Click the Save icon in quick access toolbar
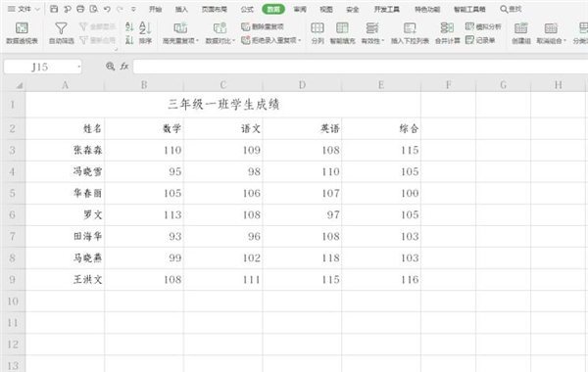Screen dimensions: 588x372 (x=54, y=9)
